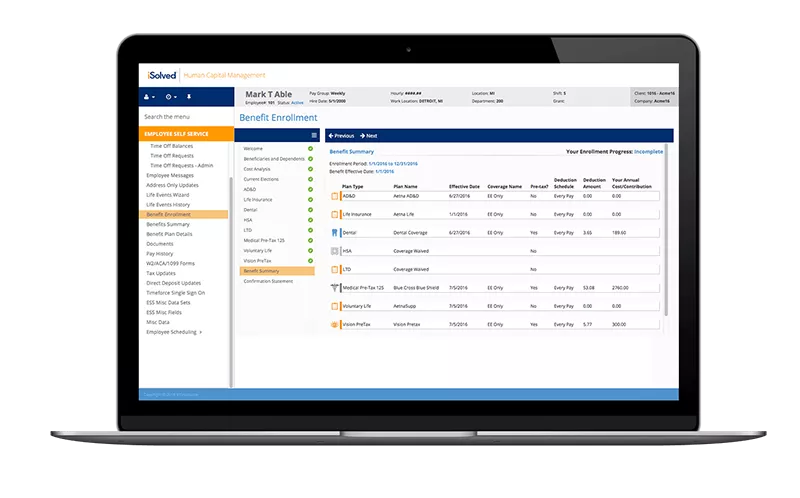Open Employee Messages in sidebar
Image resolution: width=800 pixels, height=498 pixels.
click(170, 175)
